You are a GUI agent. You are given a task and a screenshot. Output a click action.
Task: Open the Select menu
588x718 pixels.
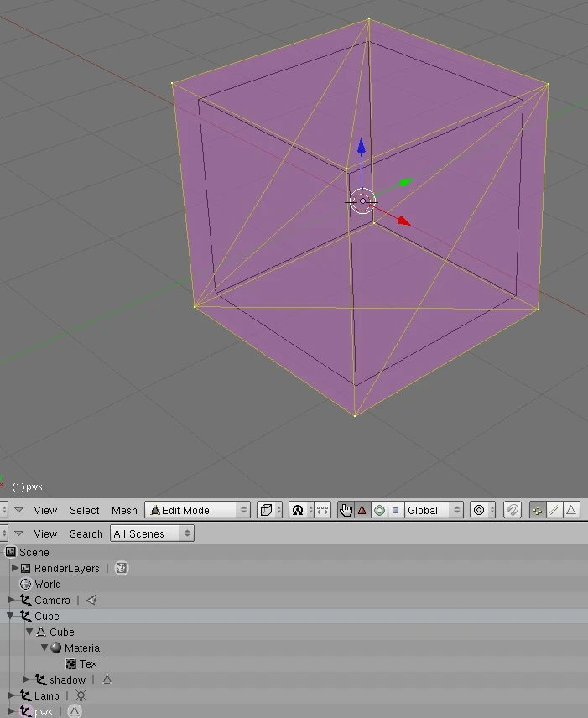point(84,510)
